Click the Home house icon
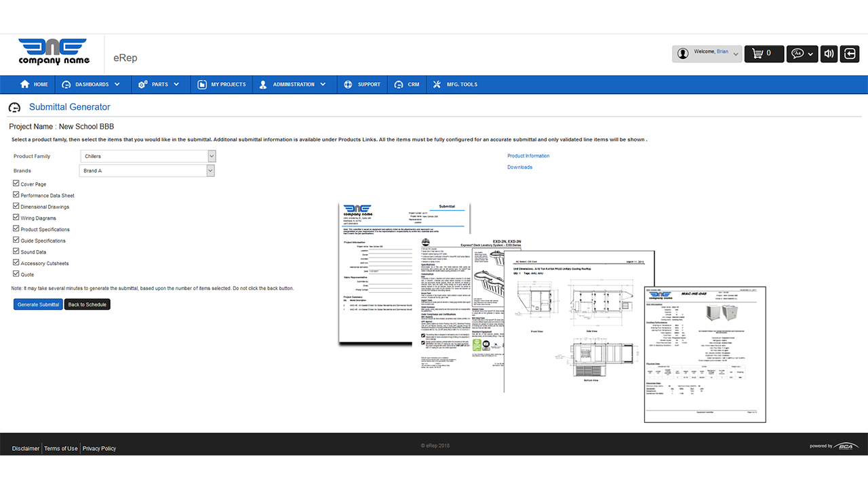Viewport: 868px width, 488px height. [x=25, y=85]
